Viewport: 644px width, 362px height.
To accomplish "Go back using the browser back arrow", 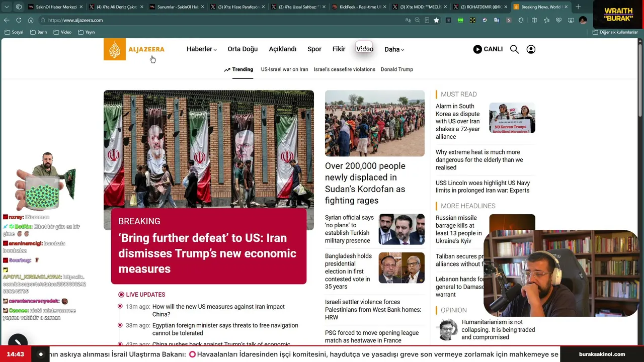I will [x=7, y=20].
